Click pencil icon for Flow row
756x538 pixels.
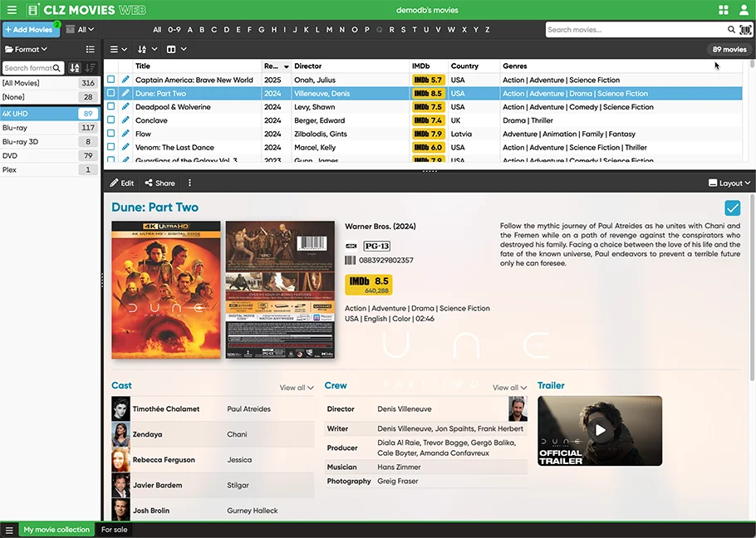(x=125, y=134)
